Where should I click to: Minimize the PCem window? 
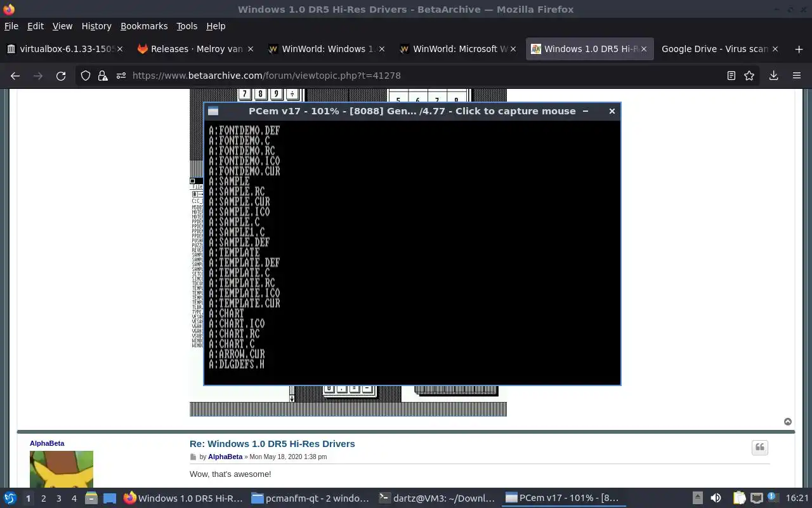[586, 111]
